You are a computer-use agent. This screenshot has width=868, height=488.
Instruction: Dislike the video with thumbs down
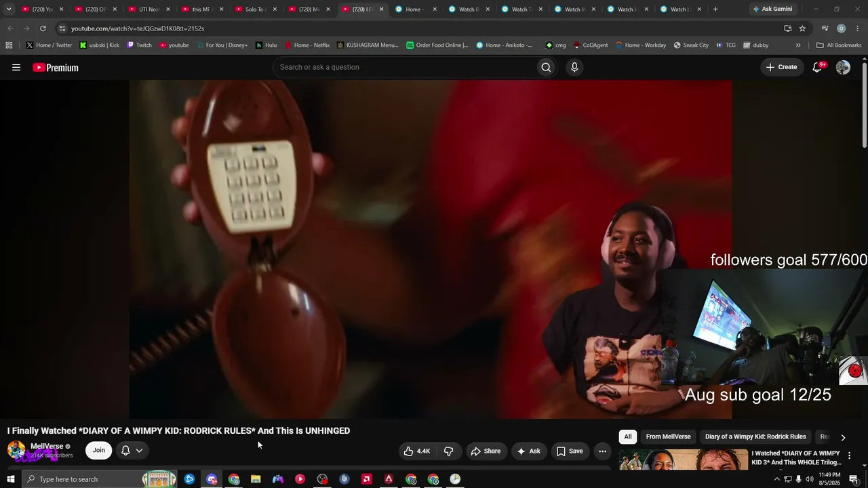(448, 451)
